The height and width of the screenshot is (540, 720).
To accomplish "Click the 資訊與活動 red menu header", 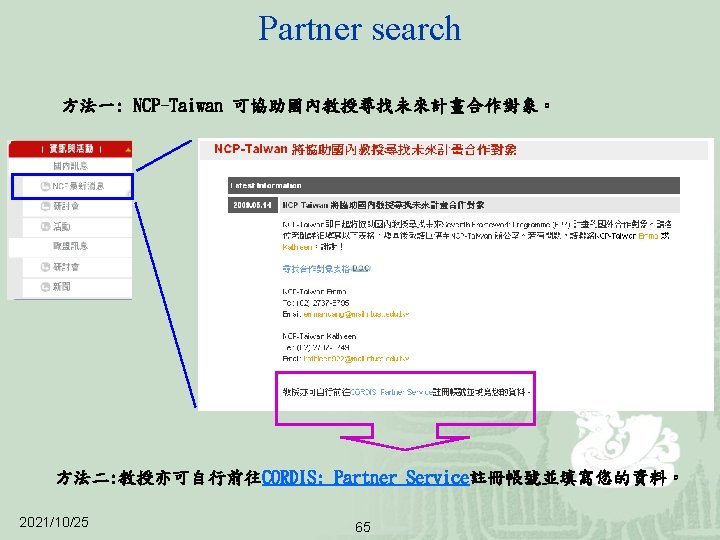I will 70,149.
